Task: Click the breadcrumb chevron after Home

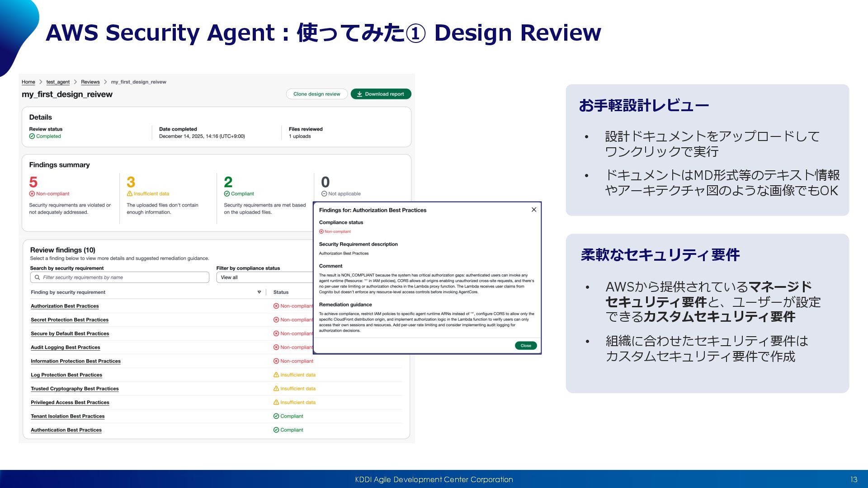Action: (x=41, y=82)
